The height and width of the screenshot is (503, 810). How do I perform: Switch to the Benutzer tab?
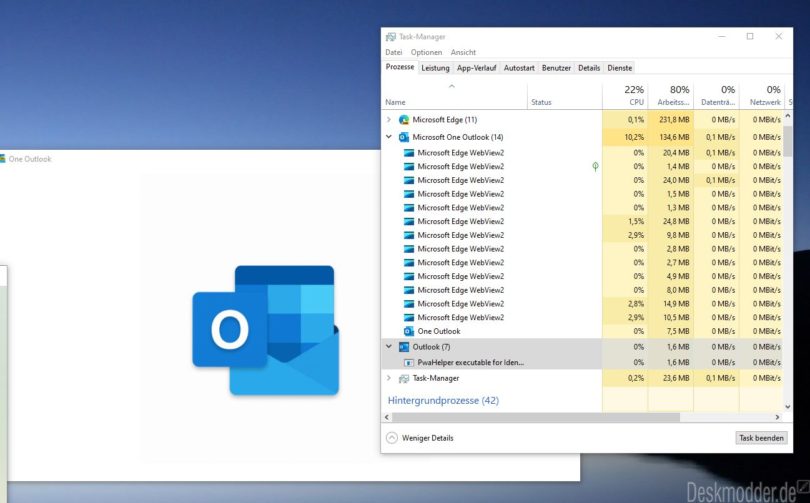coord(556,68)
